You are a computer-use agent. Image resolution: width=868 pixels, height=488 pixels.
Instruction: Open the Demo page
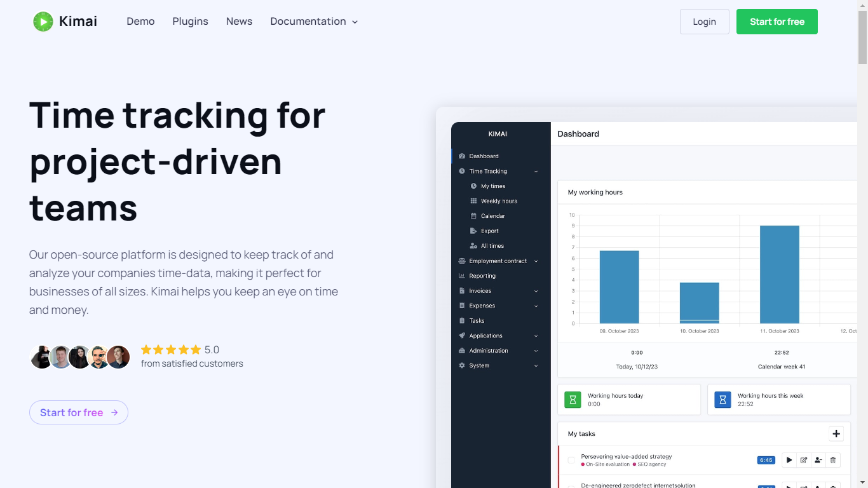(x=140, y=22)
